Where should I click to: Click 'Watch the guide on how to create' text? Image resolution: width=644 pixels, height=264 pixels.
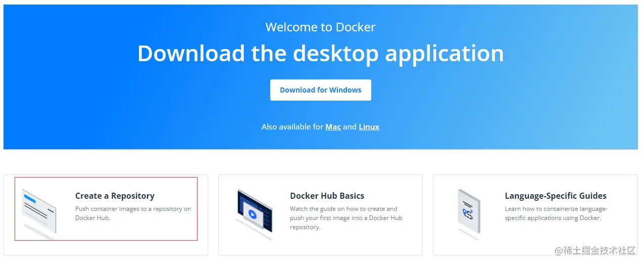pos(346,218)
